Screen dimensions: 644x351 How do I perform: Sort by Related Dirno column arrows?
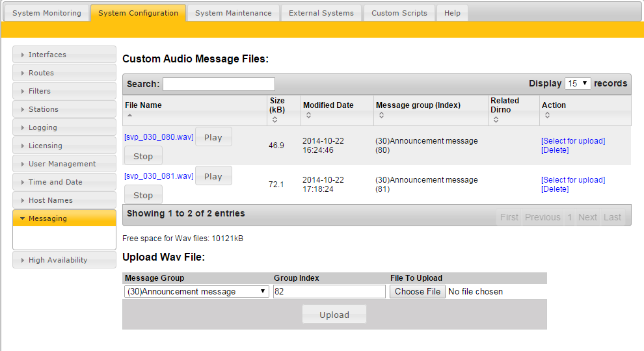tap(496, 120)
